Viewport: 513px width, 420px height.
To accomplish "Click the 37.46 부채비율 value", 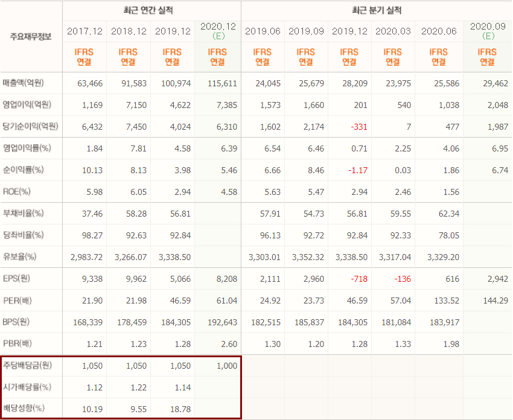I will tap(92, 214).
